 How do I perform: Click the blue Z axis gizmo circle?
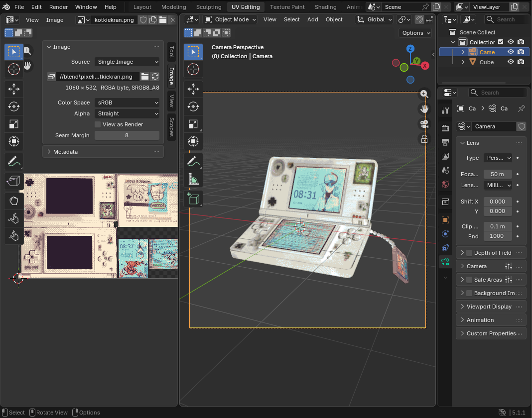[x=410, y=48]
